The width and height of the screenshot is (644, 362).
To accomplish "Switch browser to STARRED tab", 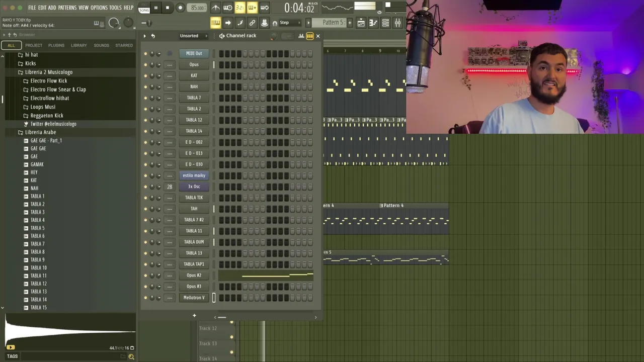I will coord(124,45).
